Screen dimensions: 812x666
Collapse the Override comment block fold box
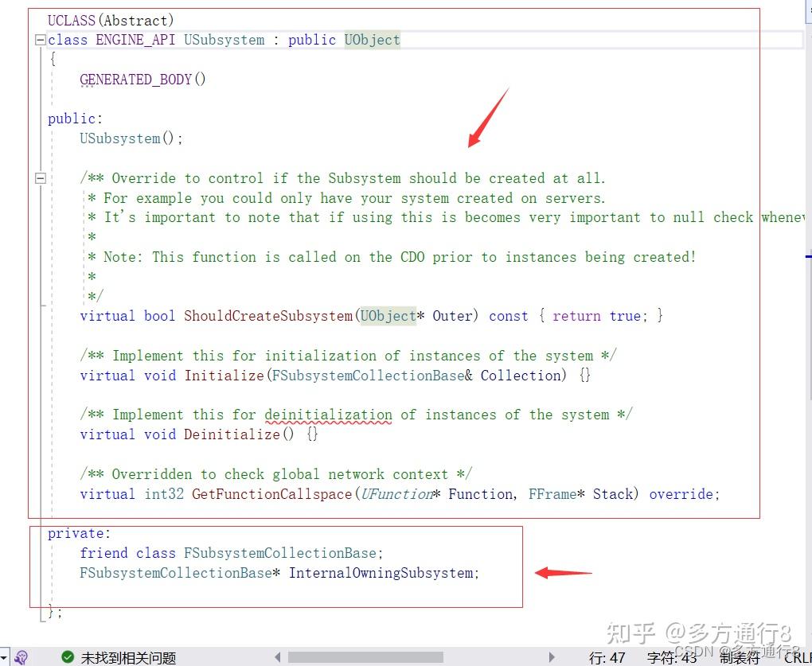[39, 178]
